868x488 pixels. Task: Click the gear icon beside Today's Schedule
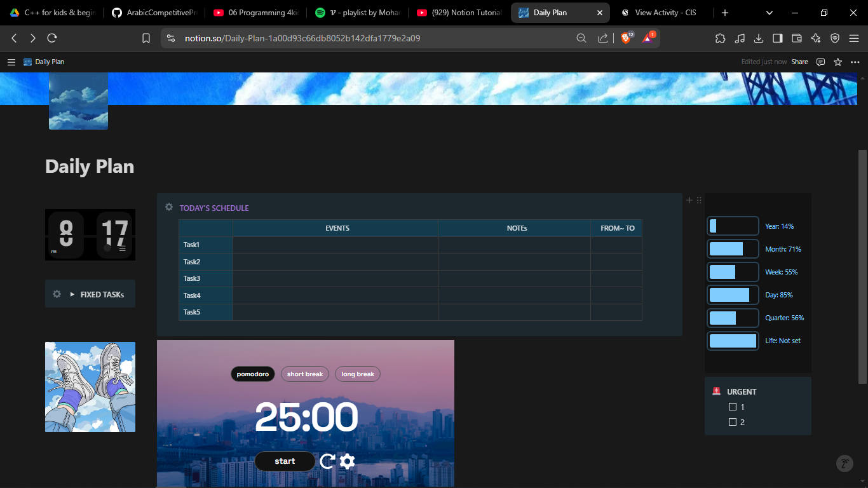click(x=169, y=207)
